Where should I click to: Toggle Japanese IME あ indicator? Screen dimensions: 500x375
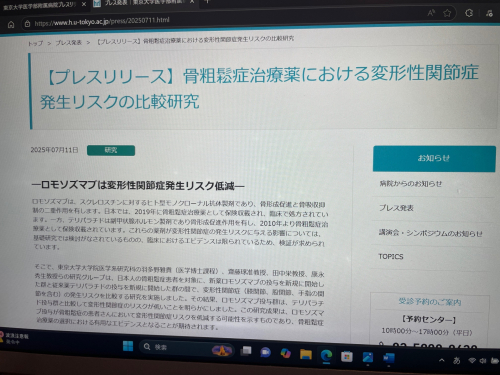[x=457, y=360]
